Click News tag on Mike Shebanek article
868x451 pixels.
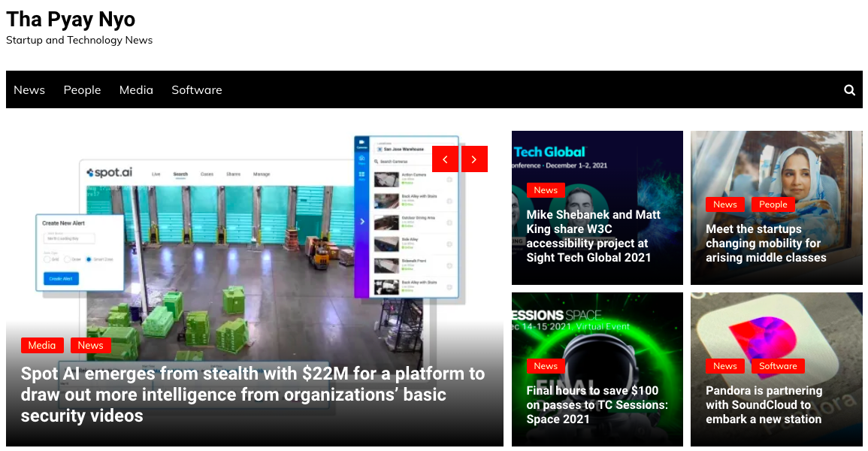(x=546, y=190)
